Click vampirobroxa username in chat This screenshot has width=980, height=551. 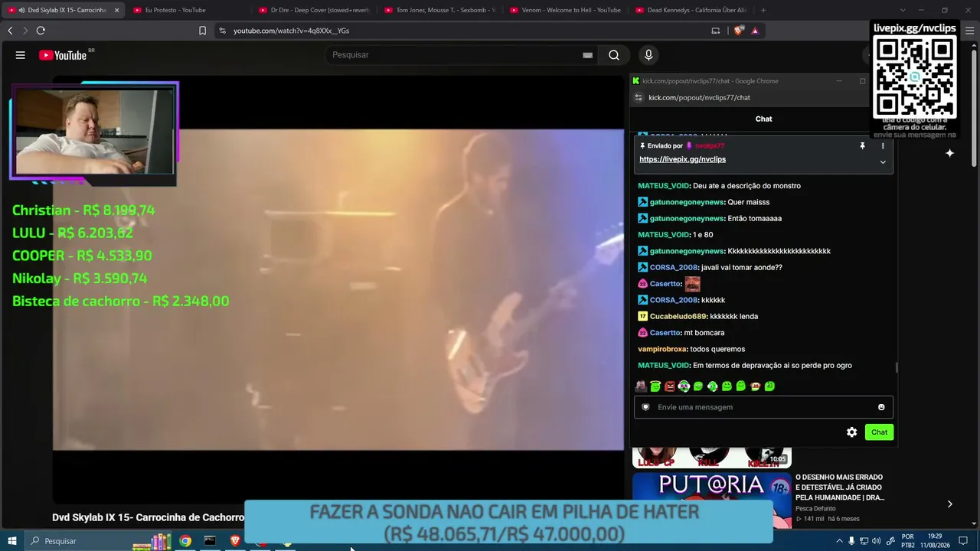pyautogui.click(x=663, y=350)
